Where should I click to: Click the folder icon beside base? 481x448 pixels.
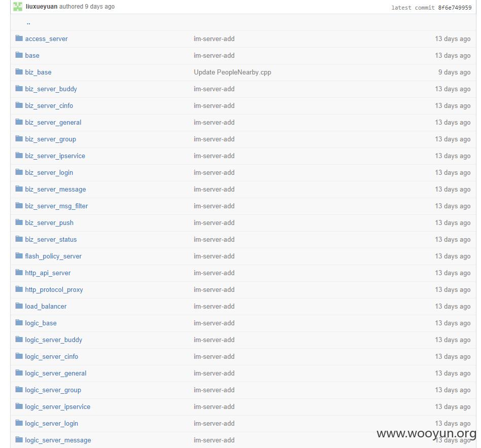tap(19, 55)
